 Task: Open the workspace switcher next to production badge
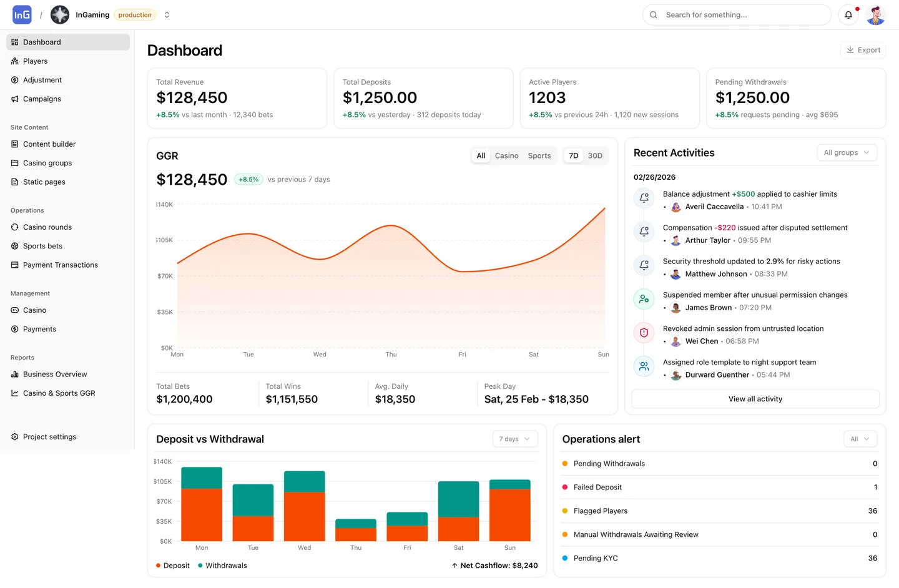pyautogui.click(x=167, y=14)
